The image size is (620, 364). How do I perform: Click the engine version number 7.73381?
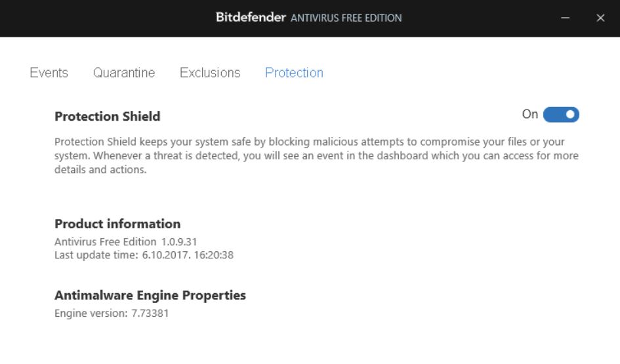tap(150, 313)
